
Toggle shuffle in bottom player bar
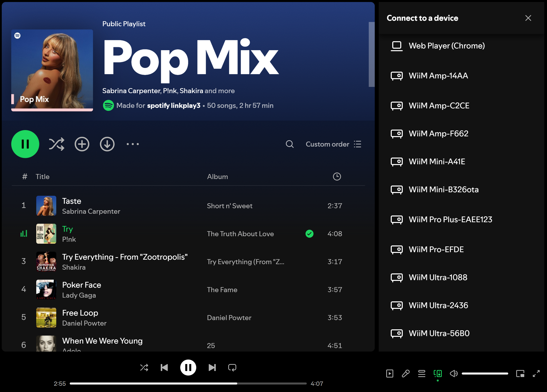(x=144, y=368)
